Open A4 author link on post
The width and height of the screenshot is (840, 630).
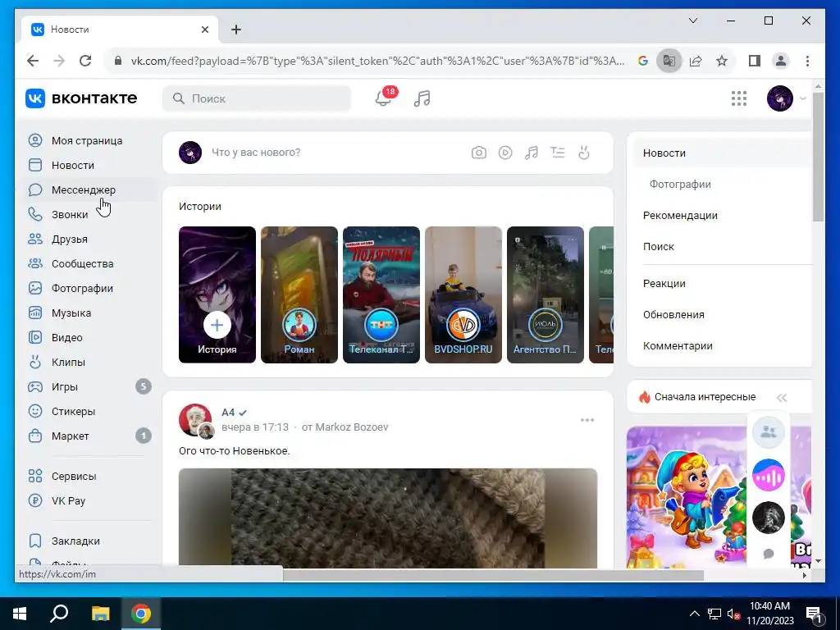coord(228,413)
